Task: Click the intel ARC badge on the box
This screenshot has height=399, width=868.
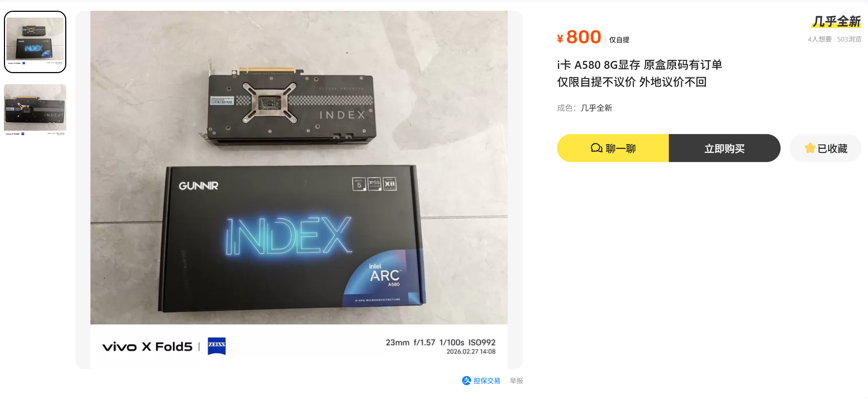Action: pos(384,275)
